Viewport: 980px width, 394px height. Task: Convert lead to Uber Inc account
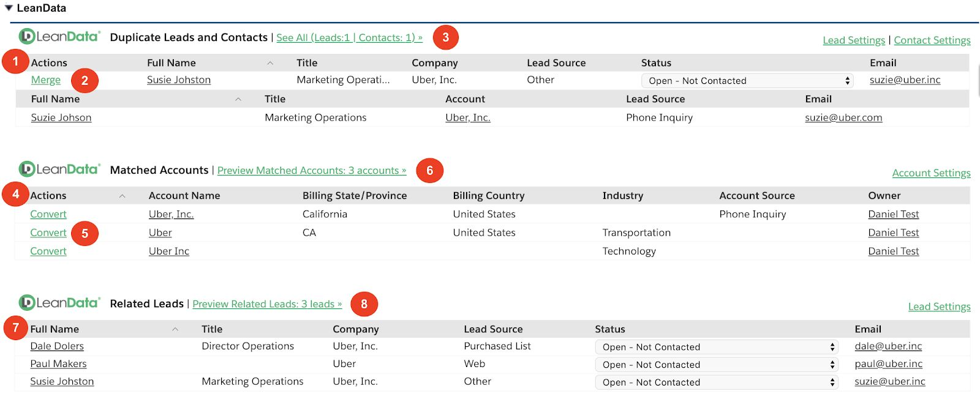tap(48, 251)
